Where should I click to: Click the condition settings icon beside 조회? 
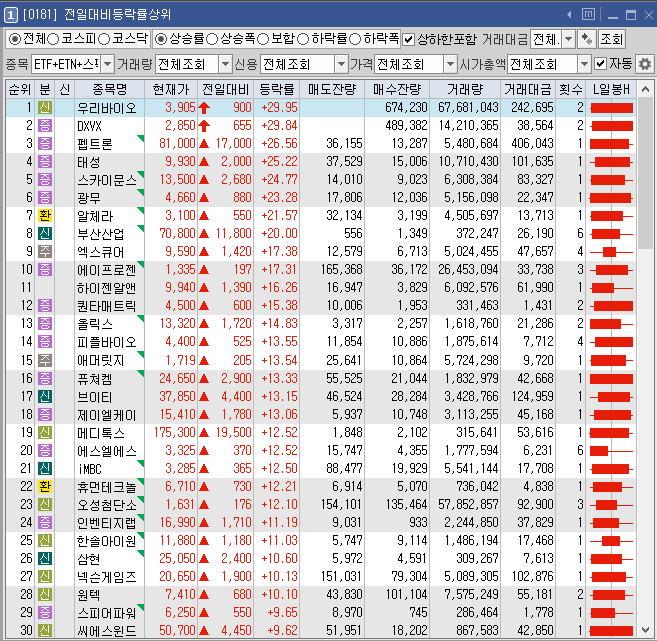[587, 40]
